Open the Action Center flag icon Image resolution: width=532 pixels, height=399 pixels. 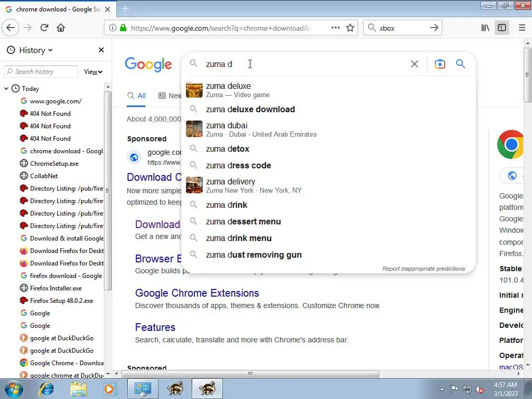coord(454,389)
